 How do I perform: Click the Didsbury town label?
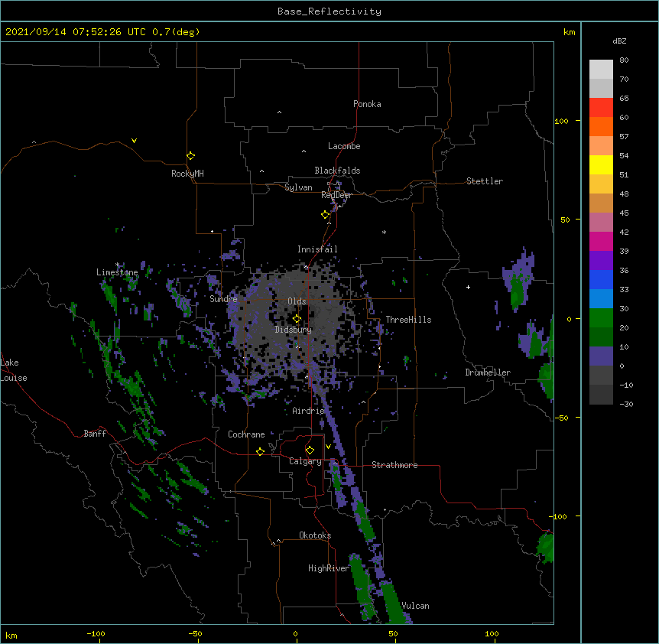pos(294,330)
